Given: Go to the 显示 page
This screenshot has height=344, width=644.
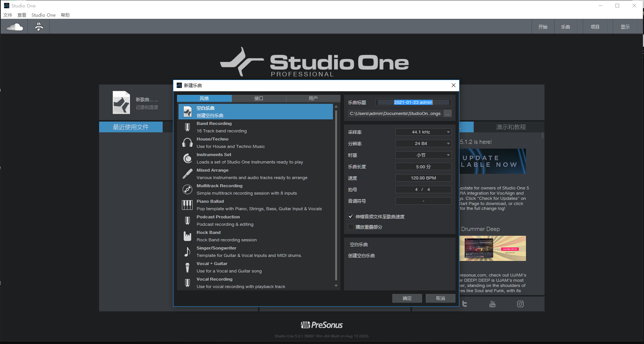Looking at the screenshot, I should [625, 27].
